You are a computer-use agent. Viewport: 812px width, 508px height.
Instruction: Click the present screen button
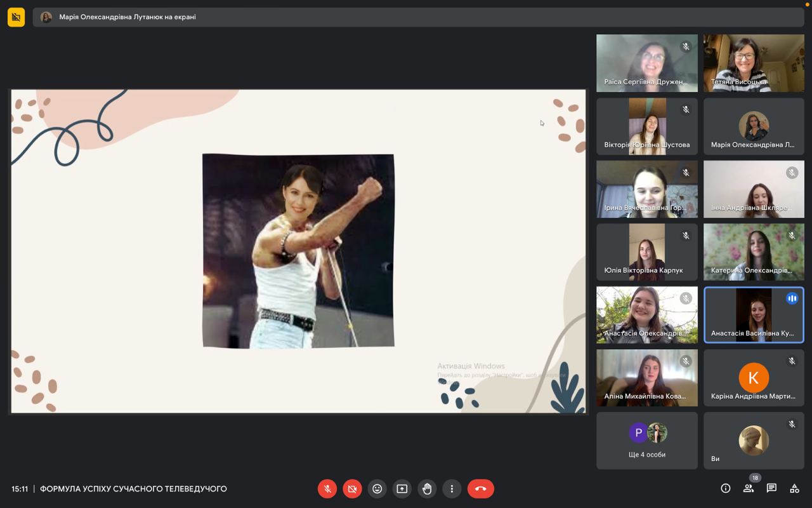point(402,489)
